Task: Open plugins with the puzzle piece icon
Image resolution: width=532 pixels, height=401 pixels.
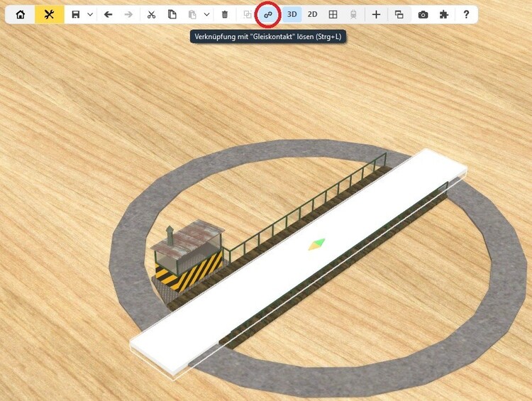Action: (x=444, y=15)
